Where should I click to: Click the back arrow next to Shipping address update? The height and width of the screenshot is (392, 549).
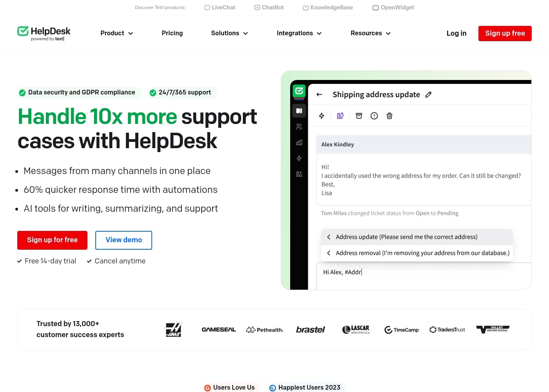tap(319, 94)
